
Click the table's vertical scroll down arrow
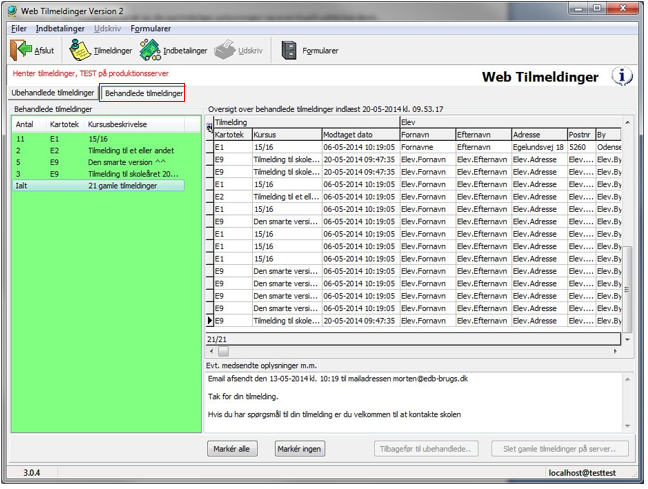[x=627, y=339]
